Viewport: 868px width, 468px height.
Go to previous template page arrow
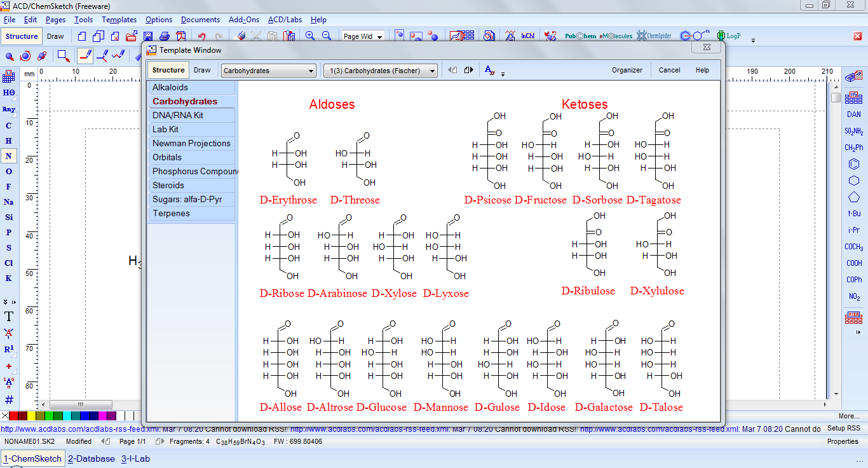pyautogui.click(x=452, y=70)
